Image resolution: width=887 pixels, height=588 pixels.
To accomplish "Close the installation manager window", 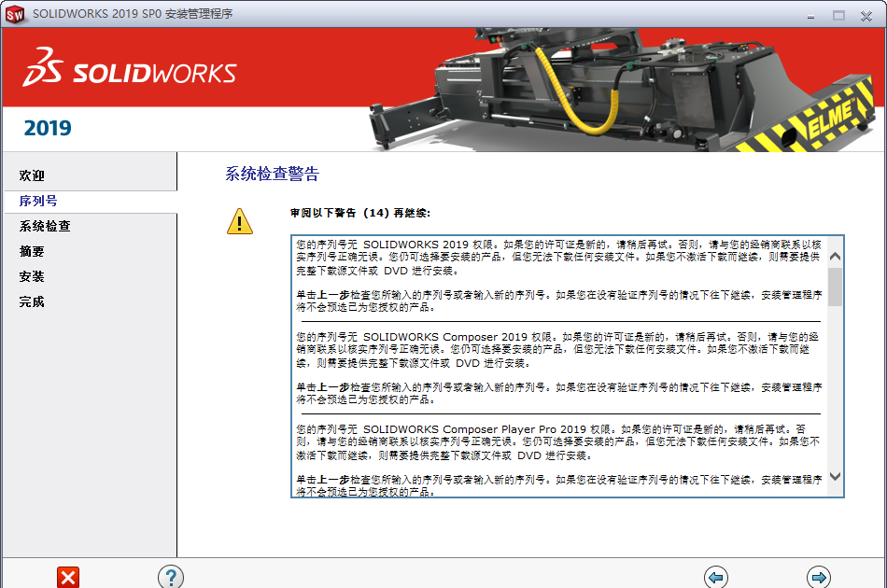I will 866,16.
